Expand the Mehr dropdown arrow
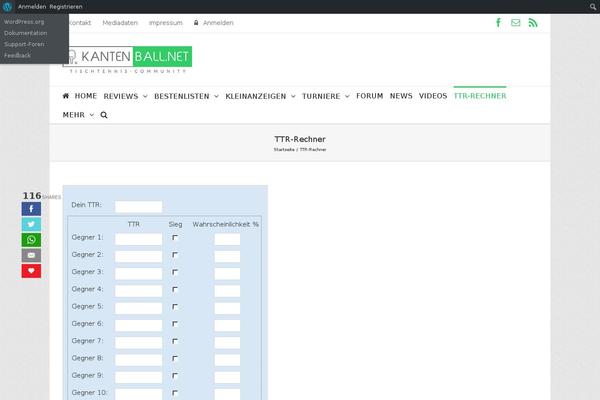The width and height of the screenshot is (600, 400). [91, 115]
